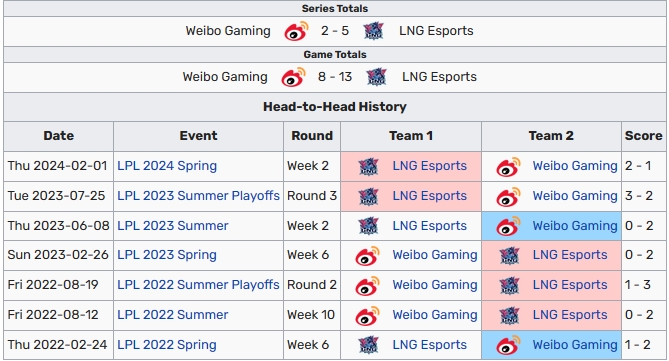
Task: Click Weibo logo in 2022-02-24 match row
Action: coord(508,345)
